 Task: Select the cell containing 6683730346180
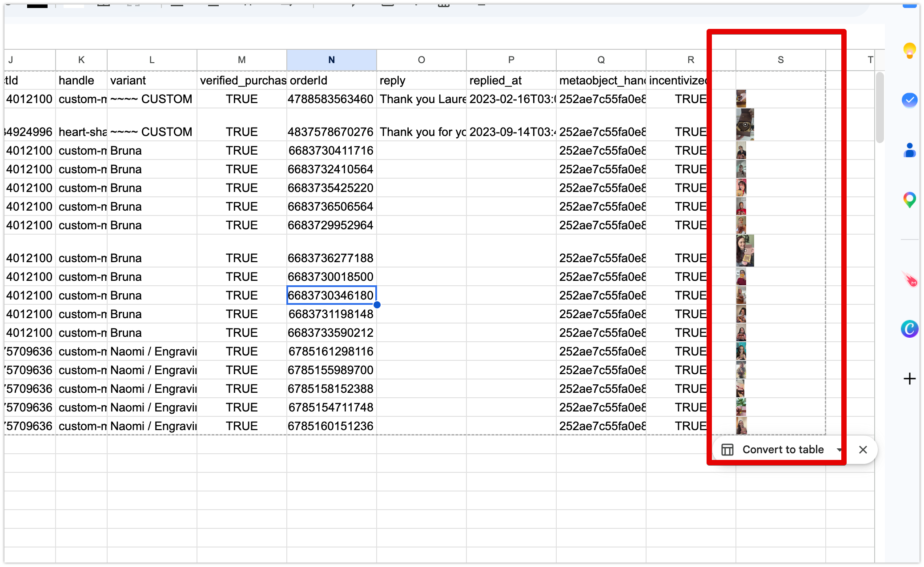click(331, 295)
